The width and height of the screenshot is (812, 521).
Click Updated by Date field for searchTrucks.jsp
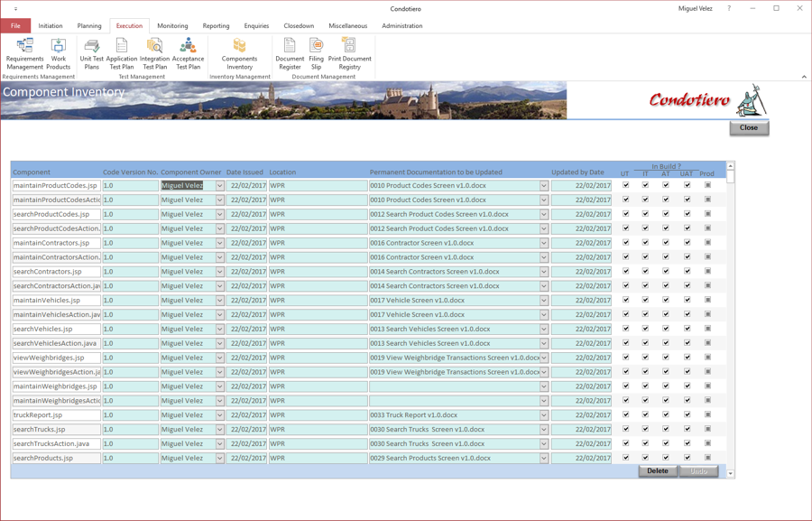tap(581, 429)
